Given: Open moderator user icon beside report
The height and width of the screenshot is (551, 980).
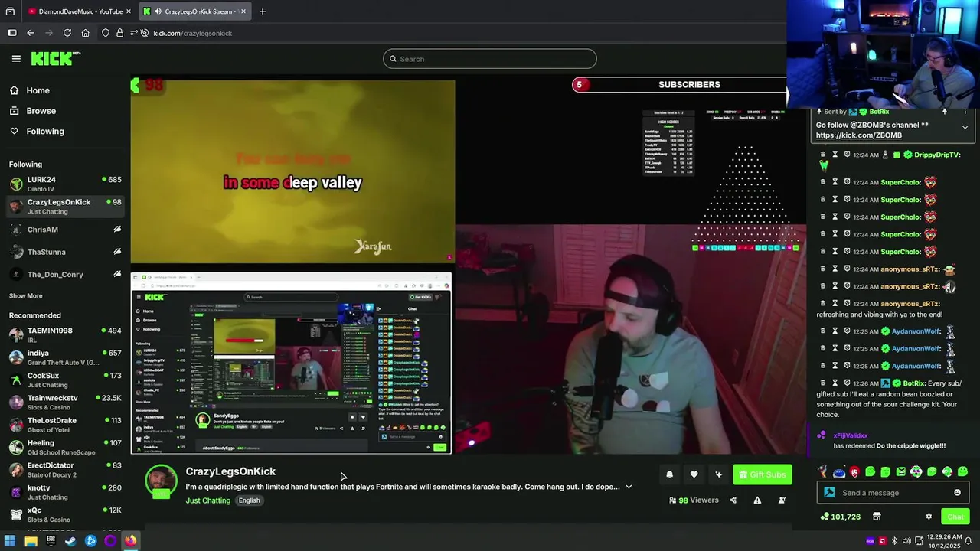Looking at the screenshot, I should click(782, 500).
